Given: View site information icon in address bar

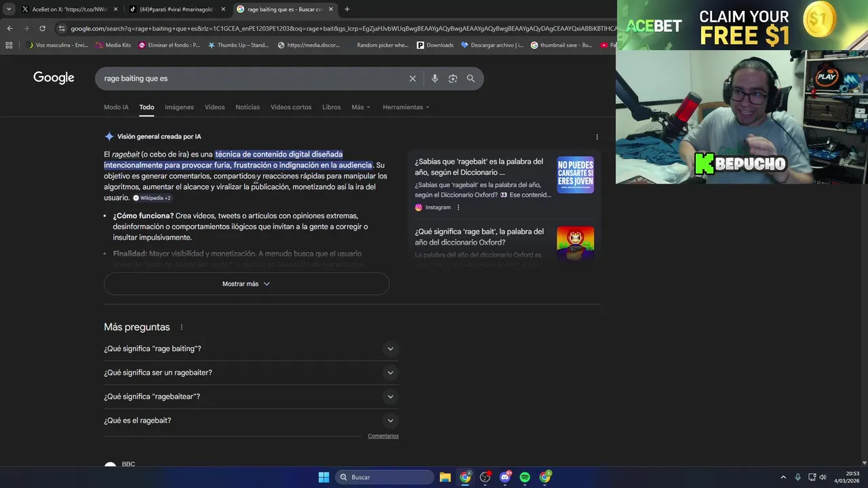Looking at the screenshot, I should [x=62, y=28].
